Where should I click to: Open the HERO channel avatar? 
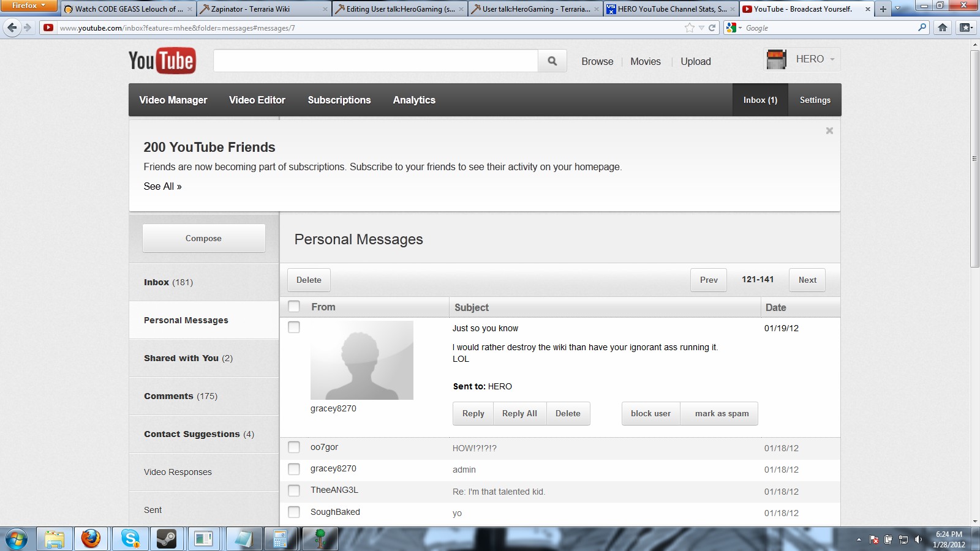[x=777, y=59]
